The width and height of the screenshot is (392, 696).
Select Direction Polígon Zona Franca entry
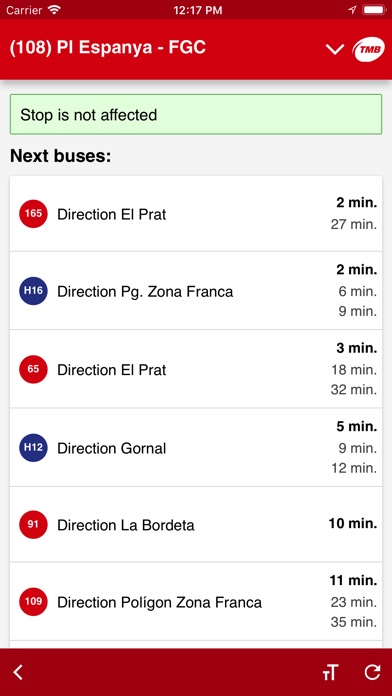tap(196, 601)
